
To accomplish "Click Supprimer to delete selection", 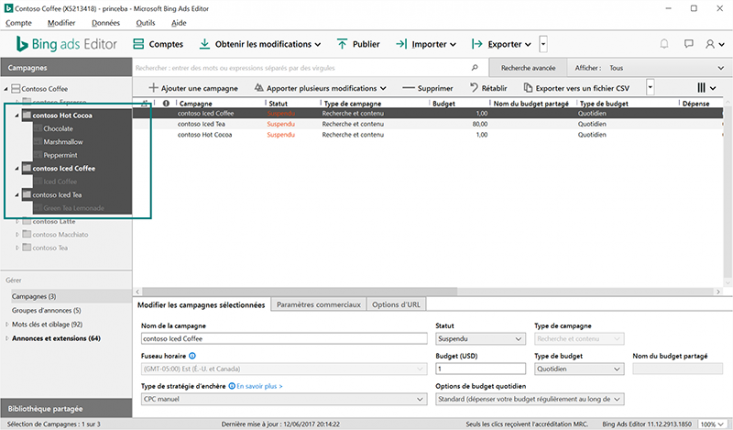I will [x=427, y=88].
